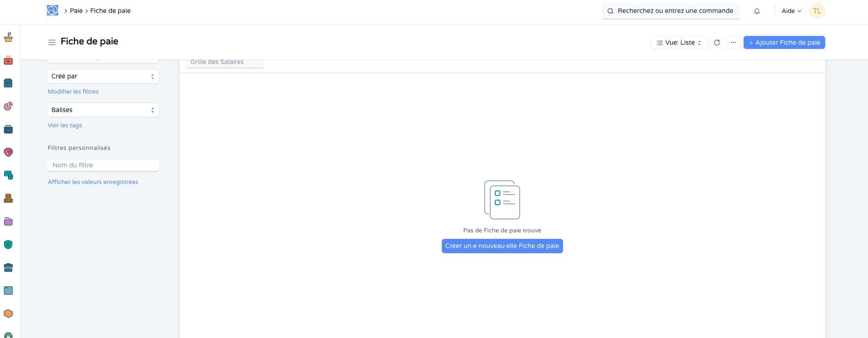Click the Modifier les filtres link

point(73,92)
